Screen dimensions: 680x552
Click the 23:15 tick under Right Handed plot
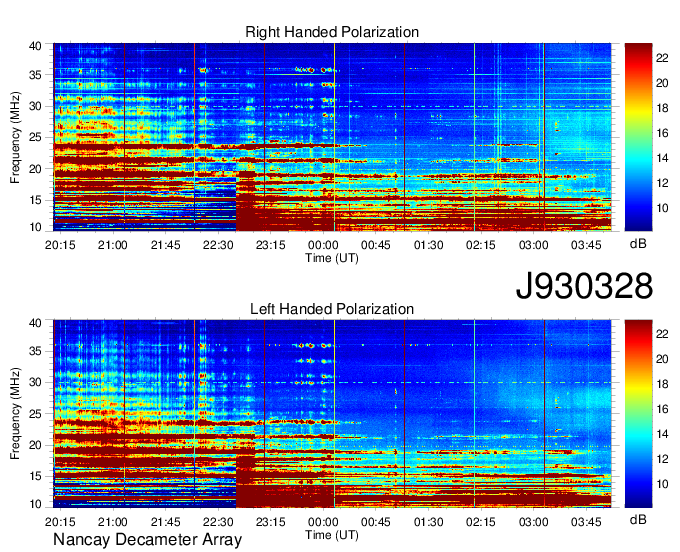[x=271, y=245]
